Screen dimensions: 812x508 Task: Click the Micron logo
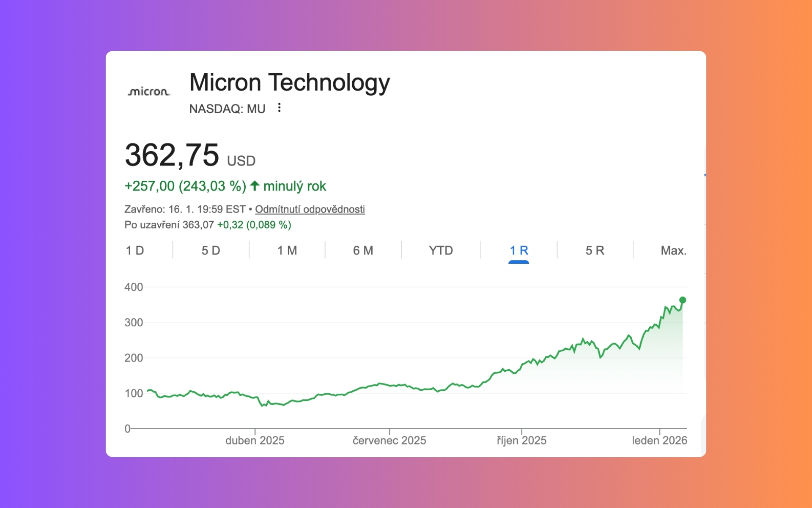(x=149, y=91)
